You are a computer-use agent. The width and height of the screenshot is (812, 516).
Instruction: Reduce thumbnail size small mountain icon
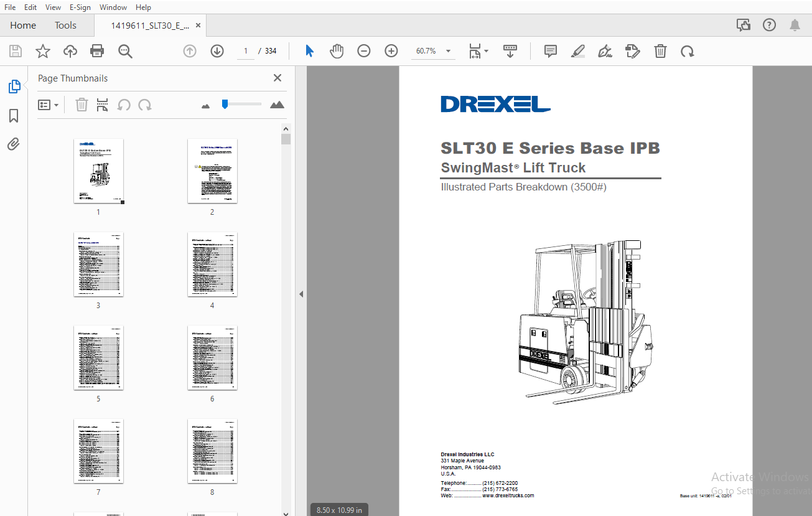[206, 106]
